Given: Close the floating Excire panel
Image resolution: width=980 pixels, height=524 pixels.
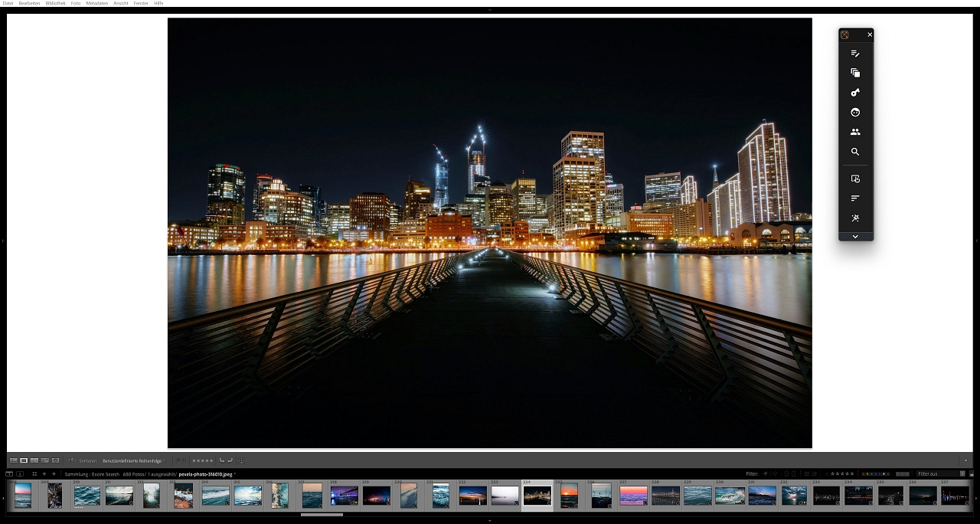Looking at the screenshot, I should tap(870, 34).
